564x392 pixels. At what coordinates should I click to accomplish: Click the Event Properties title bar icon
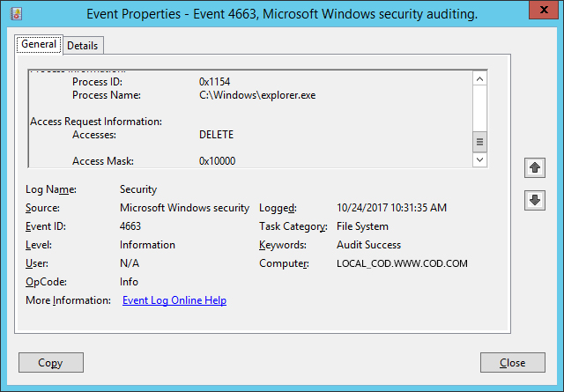coord(16,14)
